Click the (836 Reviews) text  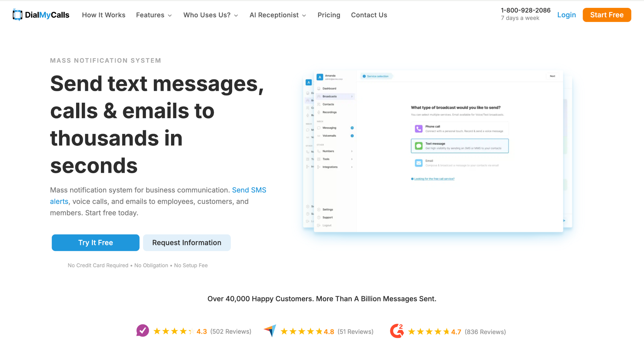pyautogui.click(x=485, y=332)
